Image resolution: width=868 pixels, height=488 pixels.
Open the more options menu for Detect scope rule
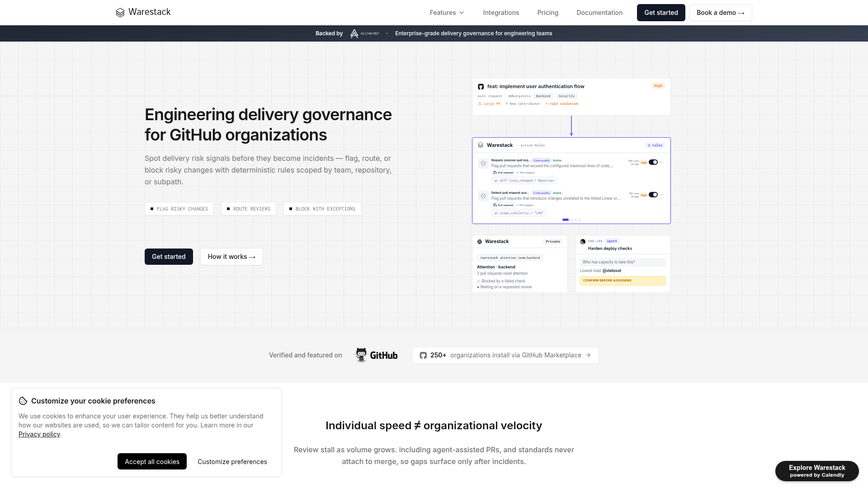click(x=662, y=195)
